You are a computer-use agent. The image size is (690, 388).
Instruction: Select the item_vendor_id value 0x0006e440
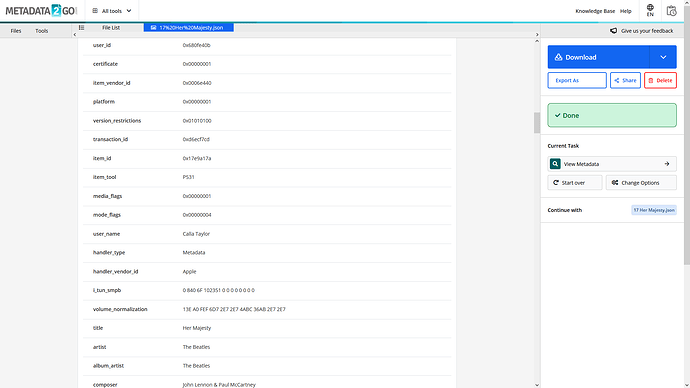[x=197, y=83]
